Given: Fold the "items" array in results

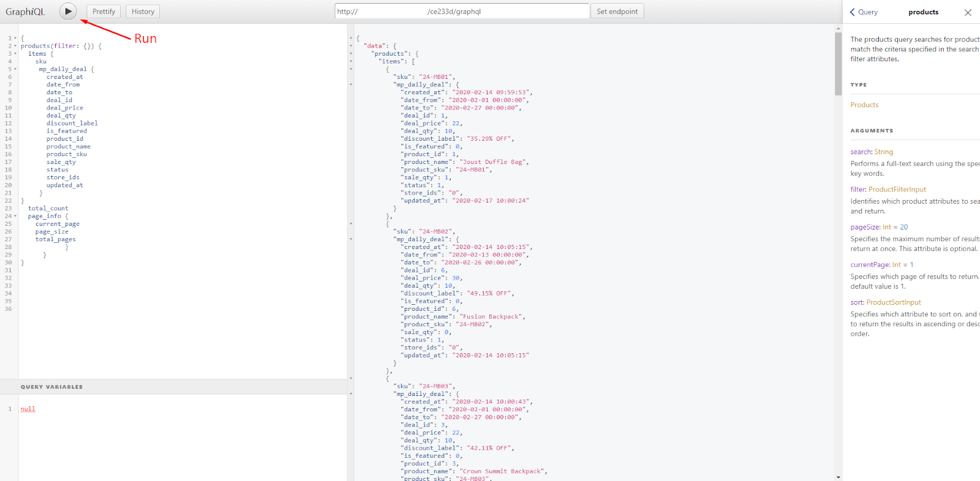Looking at the screenshot, I should [351, 61].
